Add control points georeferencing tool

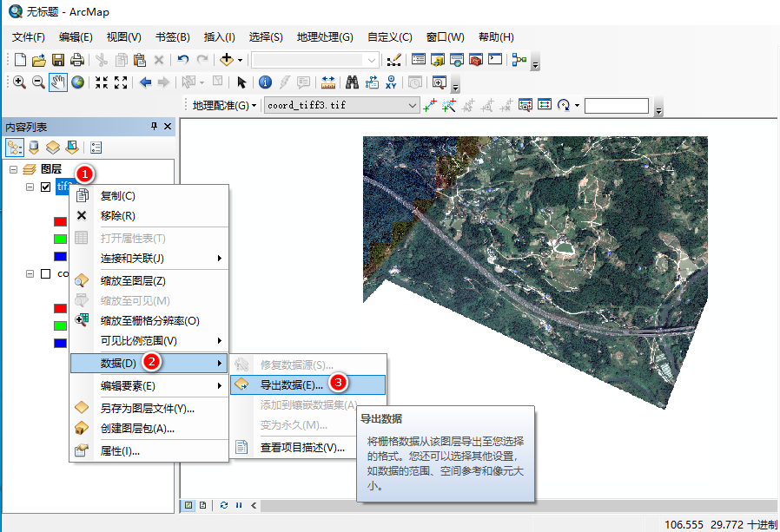coord(429,105)
